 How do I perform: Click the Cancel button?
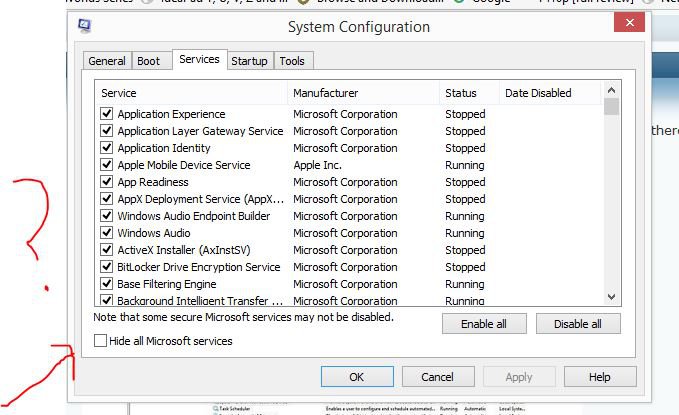438,376
